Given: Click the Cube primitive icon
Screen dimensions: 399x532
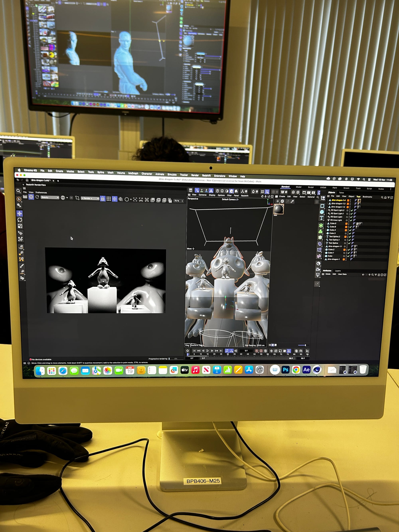Looking at the screenshot, I should tap(322, 212).
